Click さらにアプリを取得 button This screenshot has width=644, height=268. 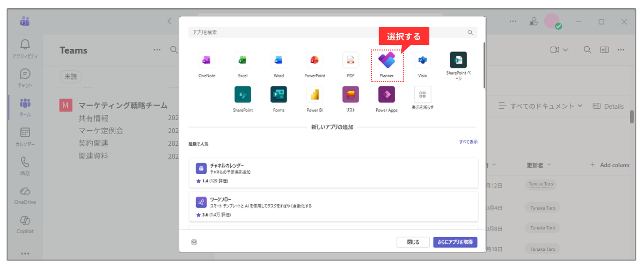[x=455, y=242]
